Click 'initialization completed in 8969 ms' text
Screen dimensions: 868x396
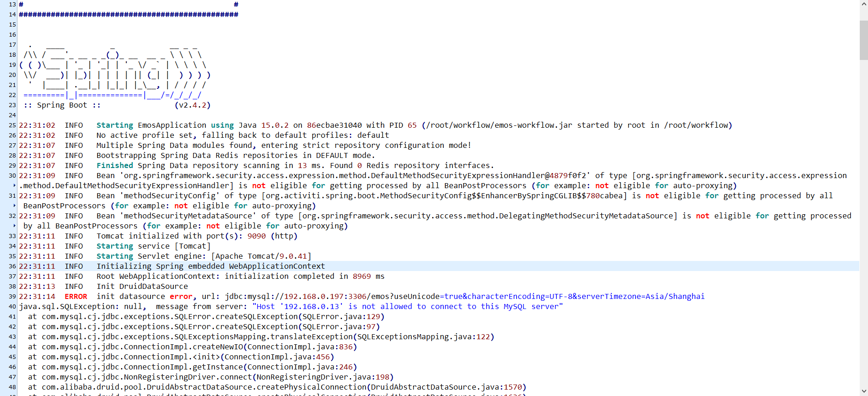tap(304, 277)
